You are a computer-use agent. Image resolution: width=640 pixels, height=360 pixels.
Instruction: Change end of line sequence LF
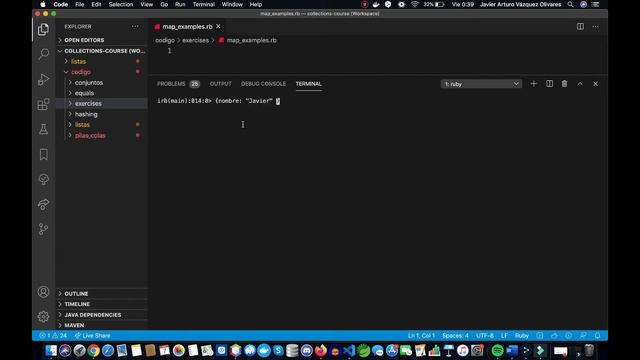point(504,336)
